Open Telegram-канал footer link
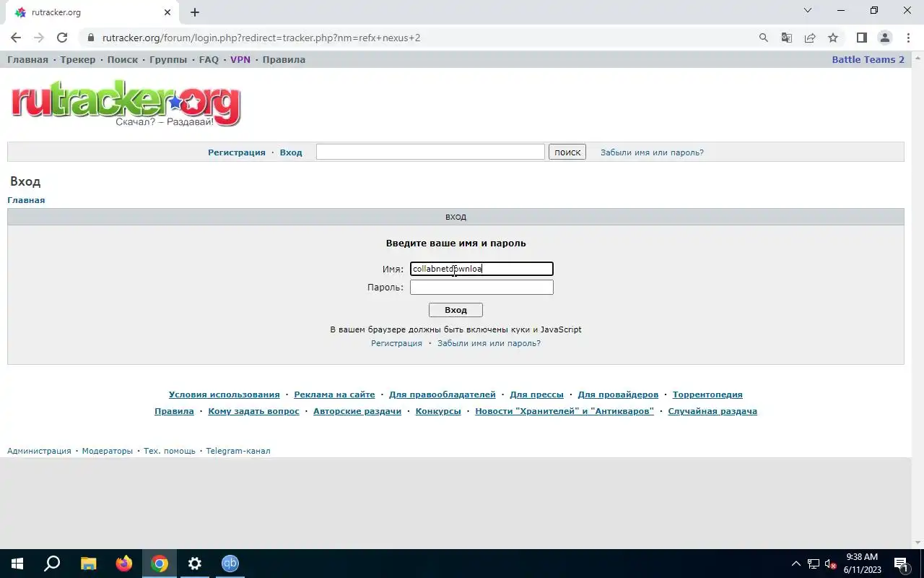 (238, 451)
